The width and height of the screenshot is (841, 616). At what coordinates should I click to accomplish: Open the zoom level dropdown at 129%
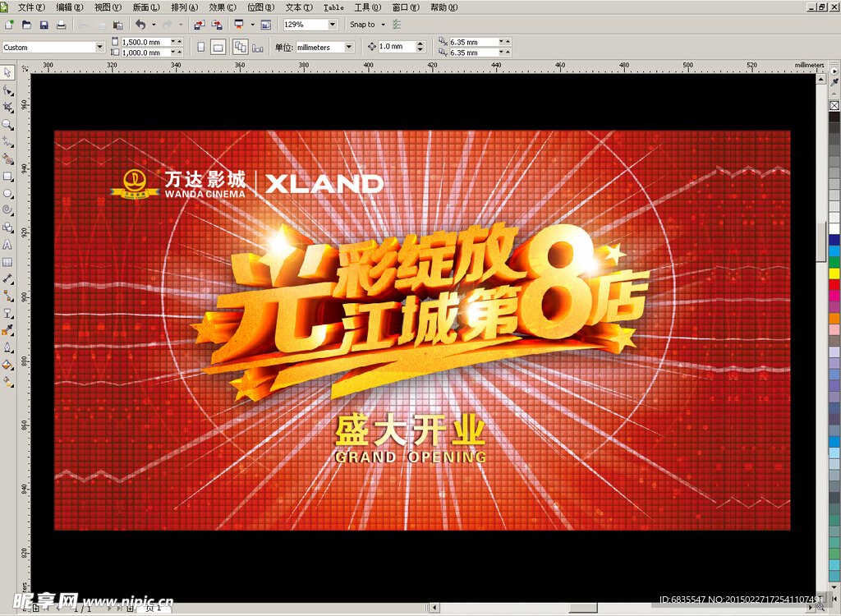333,25
